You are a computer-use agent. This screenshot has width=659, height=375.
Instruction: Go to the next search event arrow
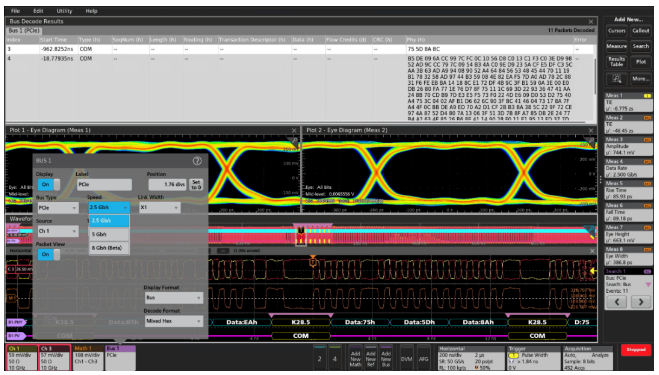641,301
